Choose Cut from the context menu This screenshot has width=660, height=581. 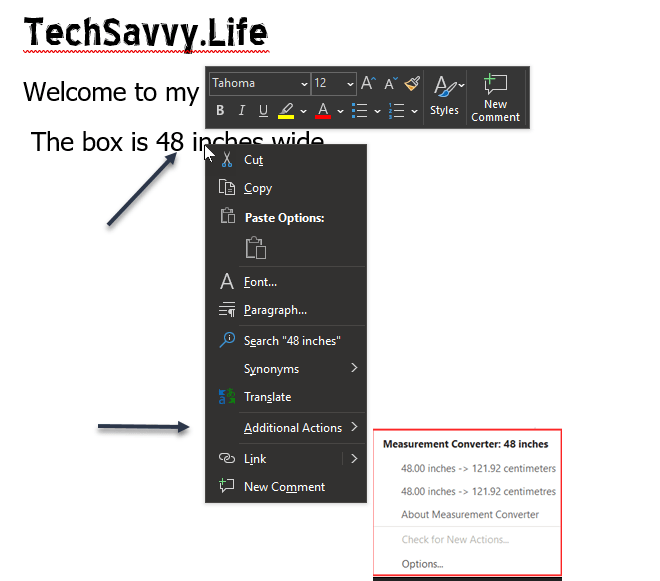[253, 160]
